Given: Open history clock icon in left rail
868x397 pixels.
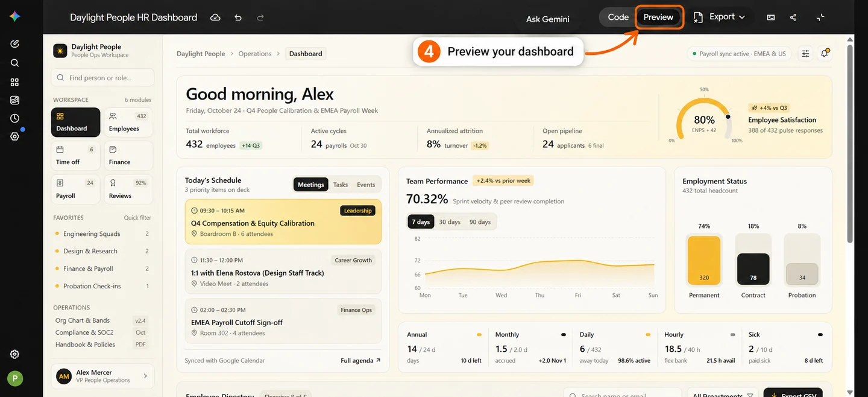Looking at the screenshot, I should tap(14, 118).
